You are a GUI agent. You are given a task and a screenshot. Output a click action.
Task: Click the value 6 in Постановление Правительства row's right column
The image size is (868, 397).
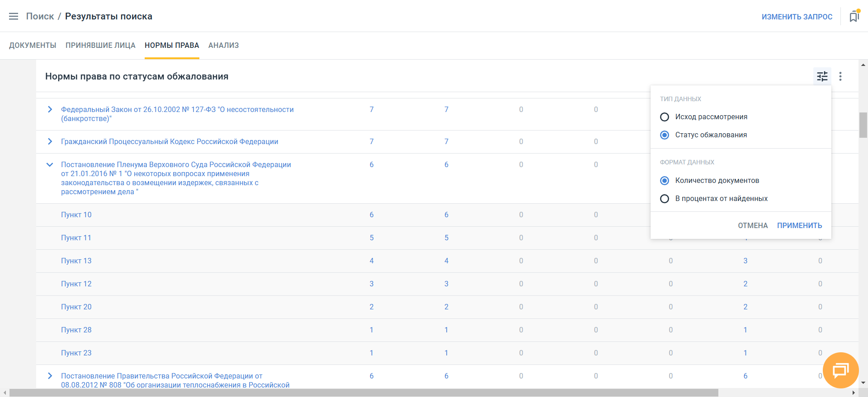745,376
